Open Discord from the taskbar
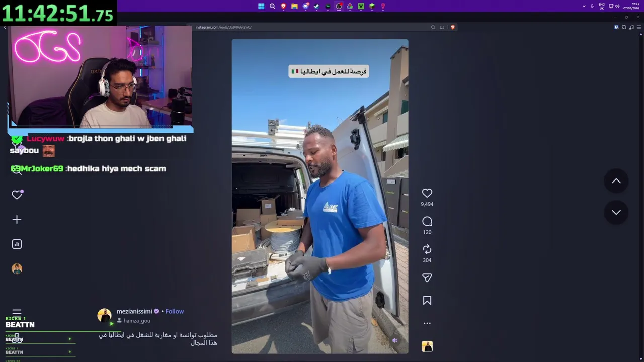 (x=305, y=6)
